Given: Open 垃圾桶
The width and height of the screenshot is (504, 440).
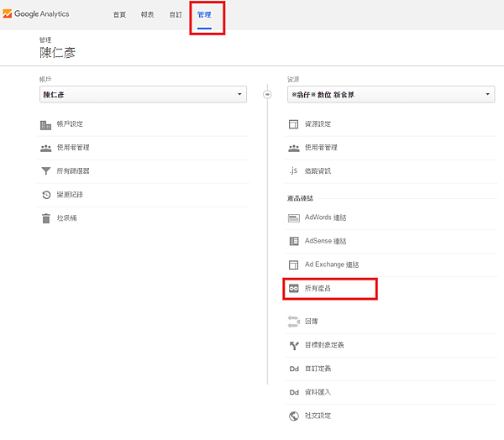Looking at the screenshot, I should [x=66, y=218].
